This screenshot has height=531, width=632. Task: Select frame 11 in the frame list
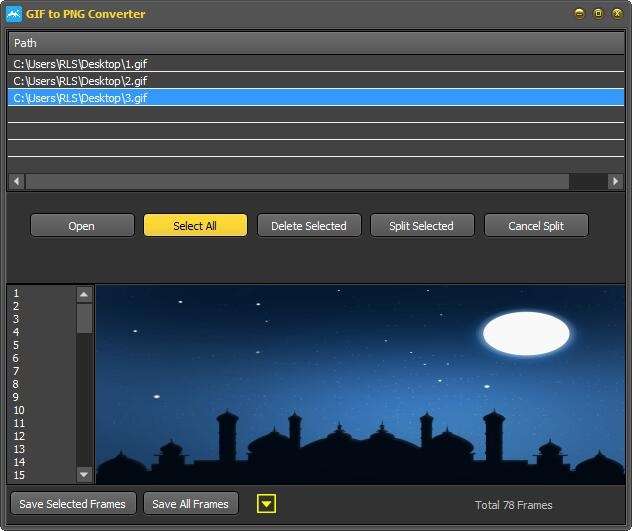click(42, 423)
